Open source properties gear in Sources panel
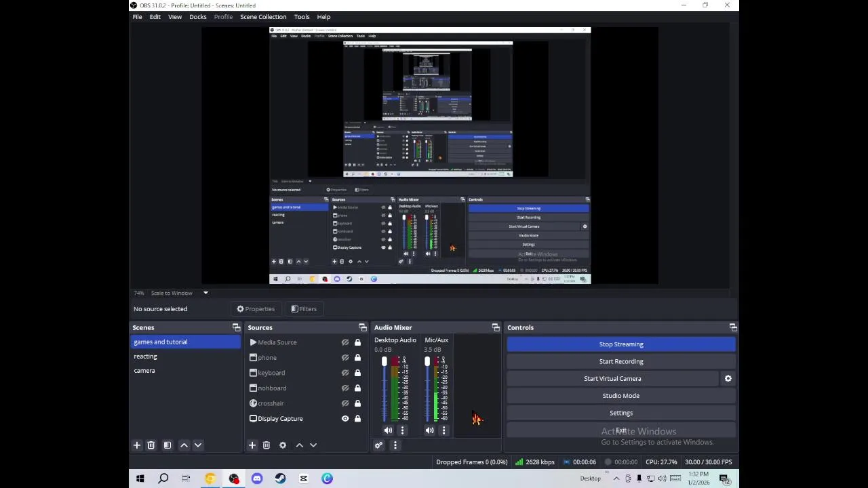The width and height of the screenshot is (868, 488). pos(283,445)
